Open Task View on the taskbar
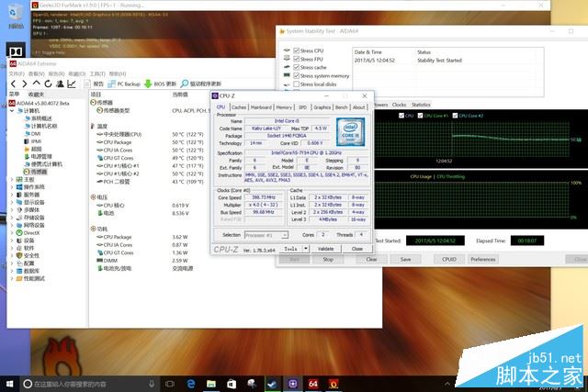The image size is (588, 392). pyautogui.click(x=170, y=384)
